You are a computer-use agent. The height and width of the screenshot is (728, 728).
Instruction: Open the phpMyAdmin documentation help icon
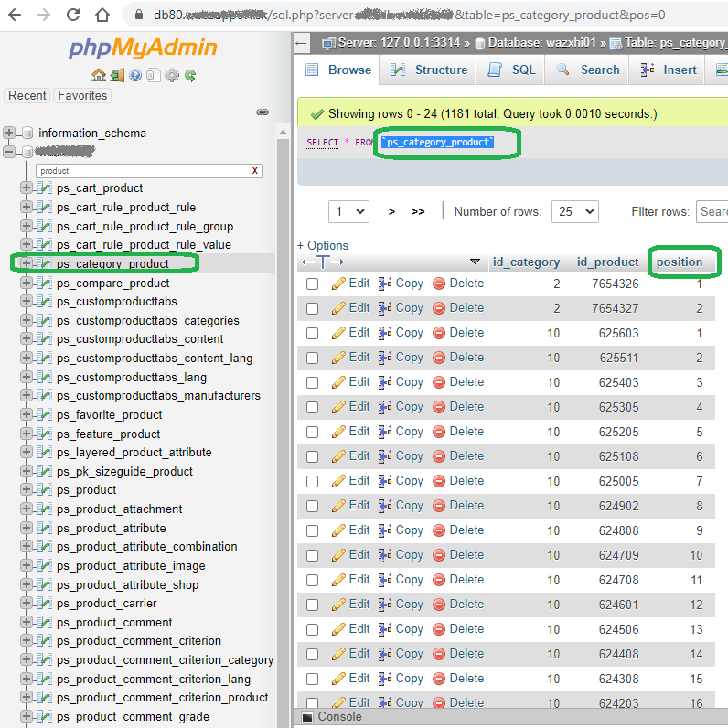(x=135, y=75)
